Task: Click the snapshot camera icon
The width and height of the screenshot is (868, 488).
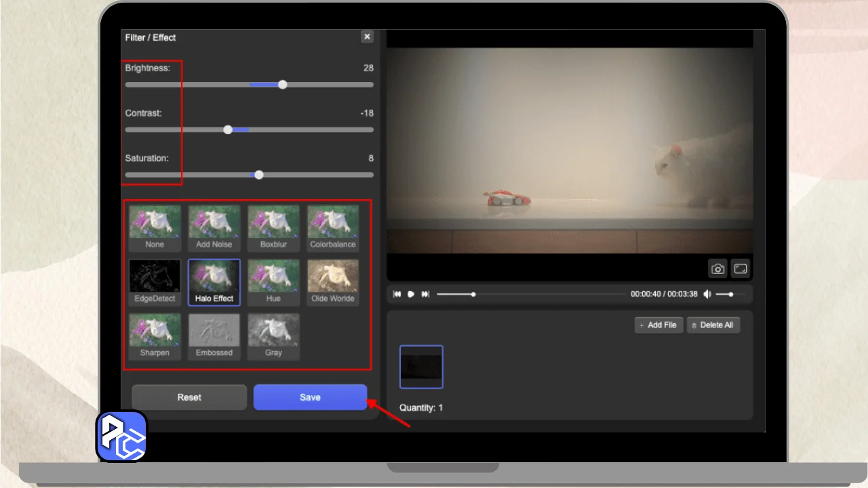Action: (717, 269)
